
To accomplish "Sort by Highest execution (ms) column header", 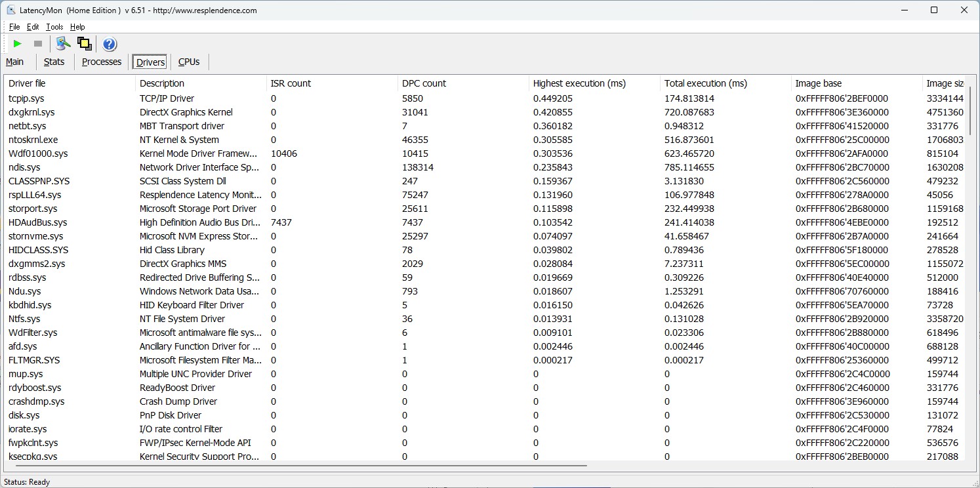I will click(594, 83).
